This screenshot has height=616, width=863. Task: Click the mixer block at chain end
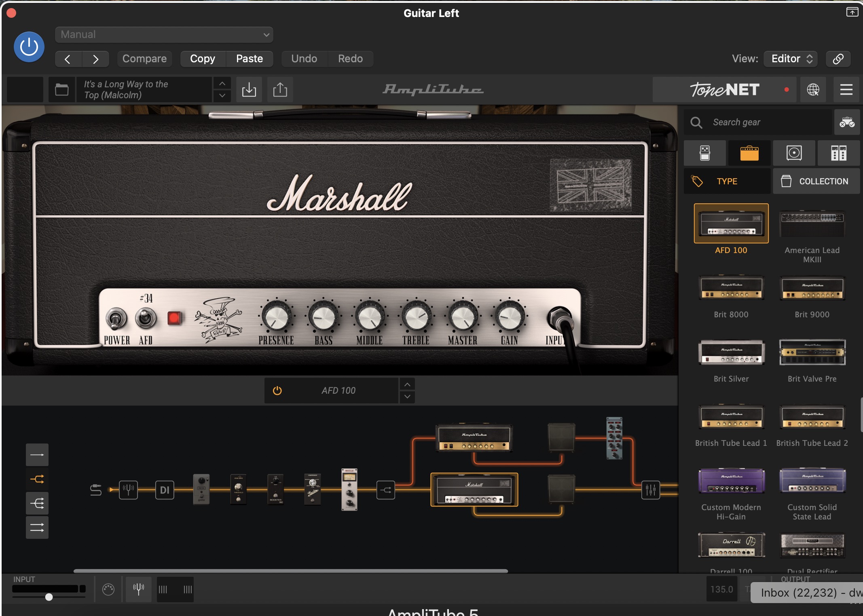651,490
